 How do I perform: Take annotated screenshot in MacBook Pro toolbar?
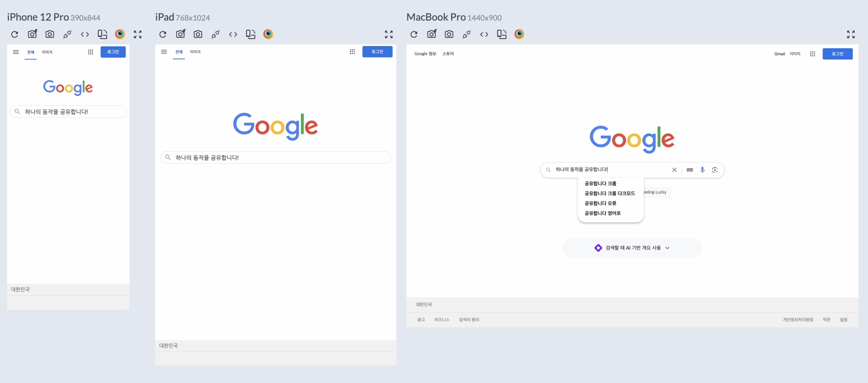tap(432, 34)
